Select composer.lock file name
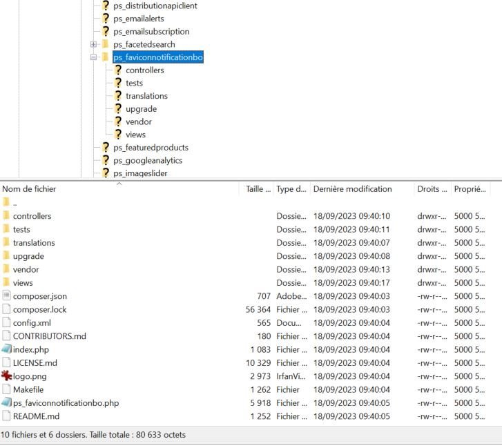The width and height of the screenshot is (502, 448). coord(39,310)
